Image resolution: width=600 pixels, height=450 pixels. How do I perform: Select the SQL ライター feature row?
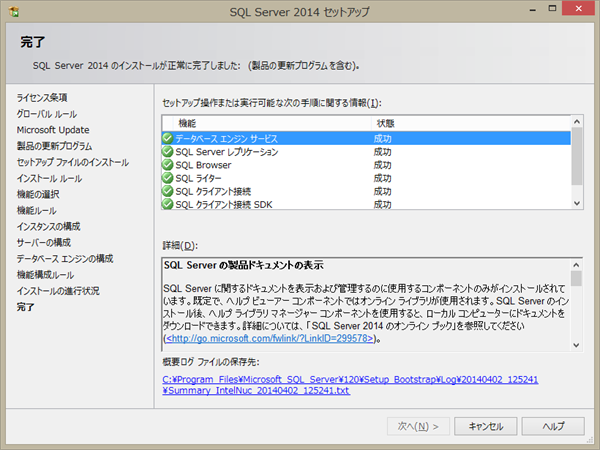click(x=366, y=178)
